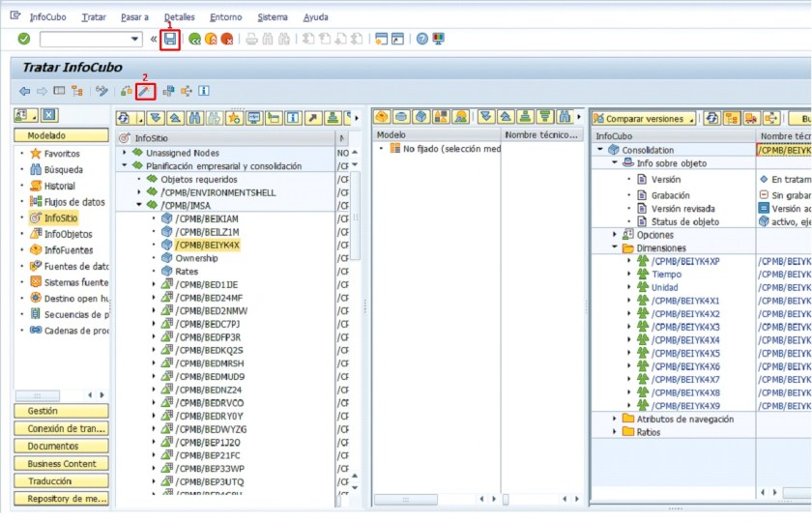This screenshot has height=522, width=812.
Task: Click the green Back round icon
Action: (x=194, y=39)
